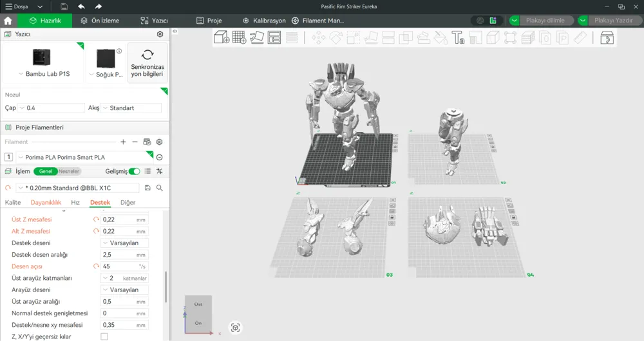Click the Add model cube icon

(x=222, y=37)
